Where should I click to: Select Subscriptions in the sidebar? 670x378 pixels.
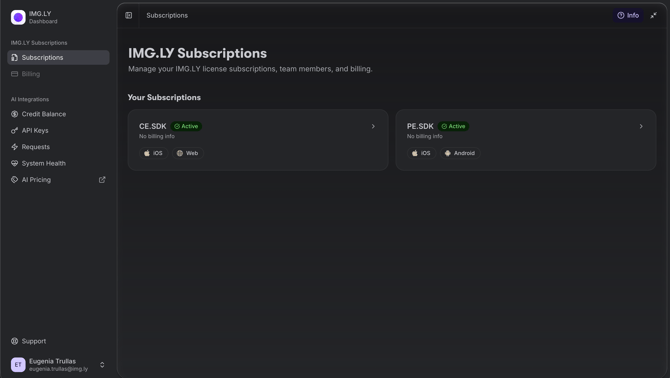(58, 57)
